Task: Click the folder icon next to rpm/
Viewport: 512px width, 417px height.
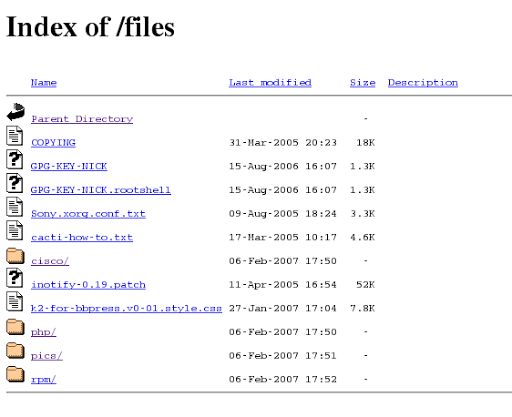Action: click(x=15, y=374)
